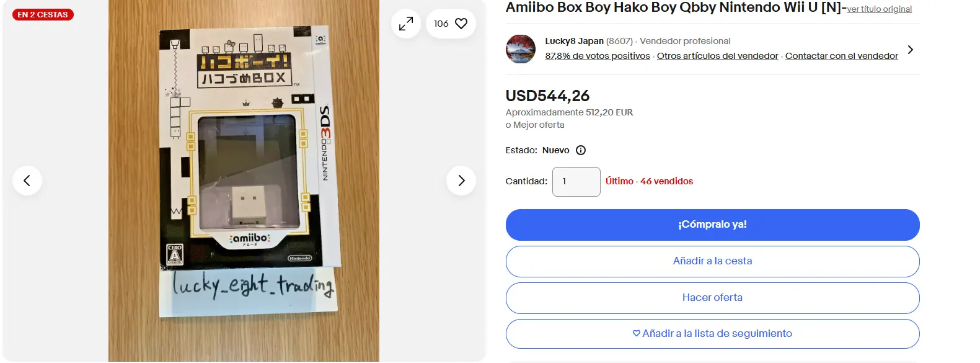
Task: Go to the next product image
Action: coord(461,181)
